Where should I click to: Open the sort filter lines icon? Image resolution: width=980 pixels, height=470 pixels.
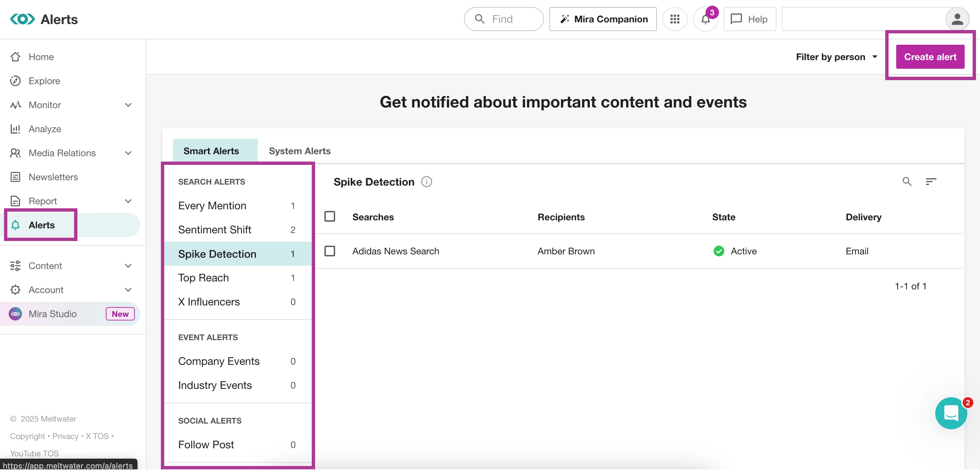coord(931,182)
